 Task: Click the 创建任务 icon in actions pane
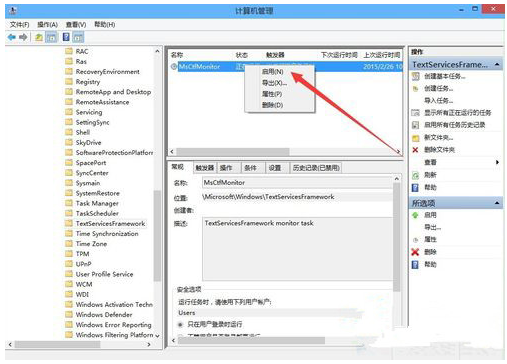(415, 89)
